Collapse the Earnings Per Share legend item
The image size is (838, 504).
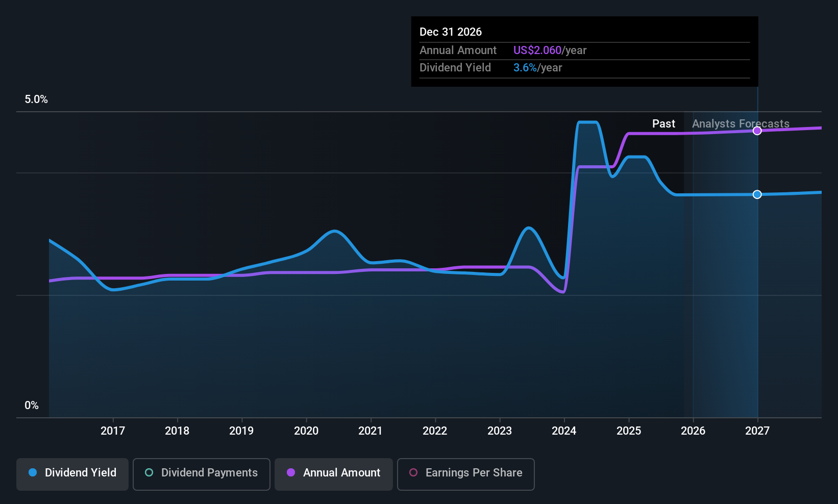[x=465, y=474]
